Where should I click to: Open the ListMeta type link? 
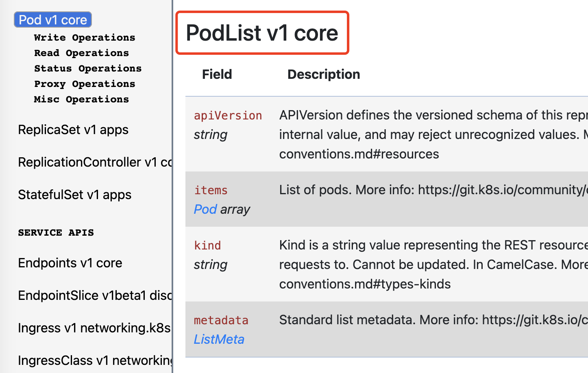[219, 339]
